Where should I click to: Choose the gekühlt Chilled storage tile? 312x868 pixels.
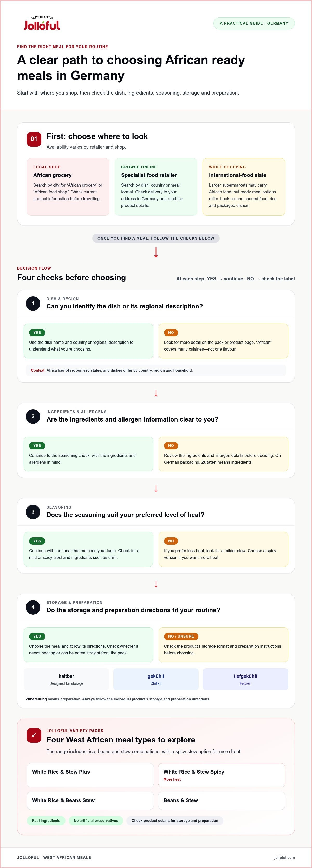[156, 679]
